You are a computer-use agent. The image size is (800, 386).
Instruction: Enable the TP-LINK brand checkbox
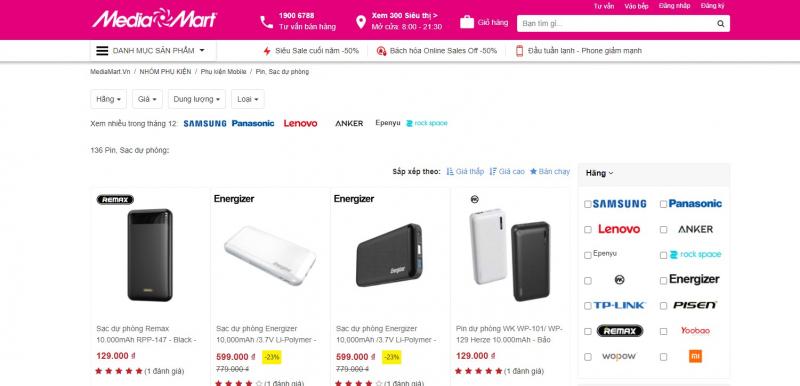(x=588, y=306)
